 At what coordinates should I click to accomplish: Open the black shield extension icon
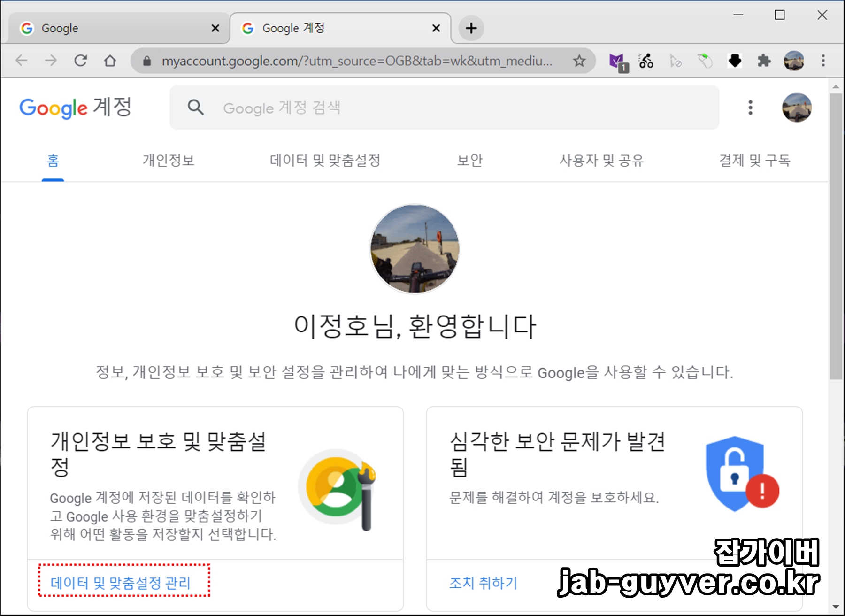click(735, 61)
